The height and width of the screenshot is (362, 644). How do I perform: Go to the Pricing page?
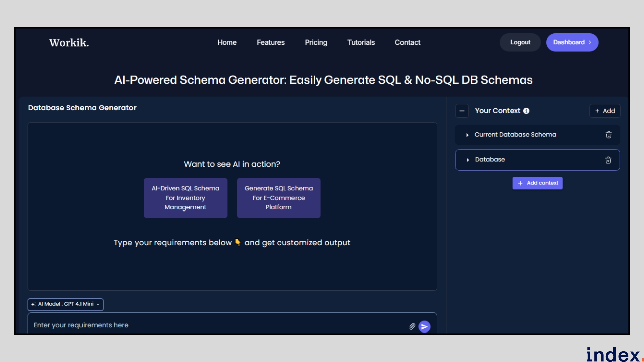pyautogui.click(x=316, y=43)
